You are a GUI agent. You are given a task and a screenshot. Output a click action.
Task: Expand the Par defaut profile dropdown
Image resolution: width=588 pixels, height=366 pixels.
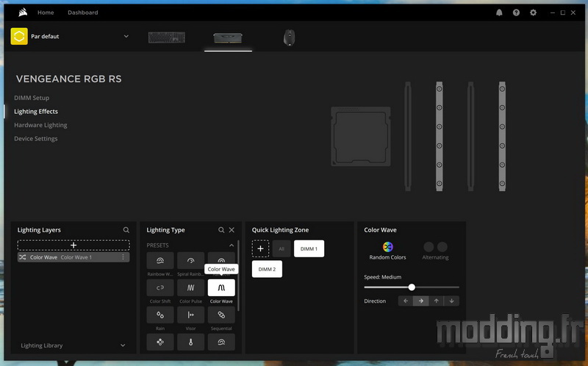pos(126,36)
